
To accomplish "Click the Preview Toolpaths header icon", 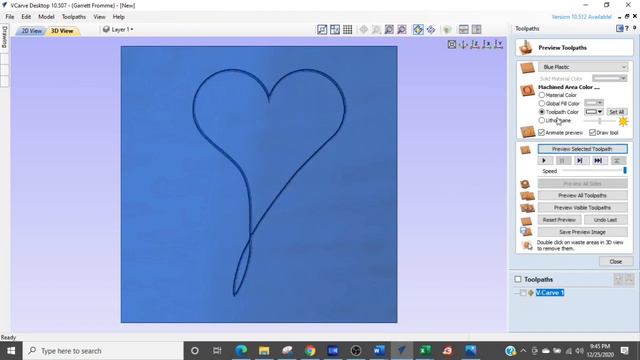I will click(526, 47).
